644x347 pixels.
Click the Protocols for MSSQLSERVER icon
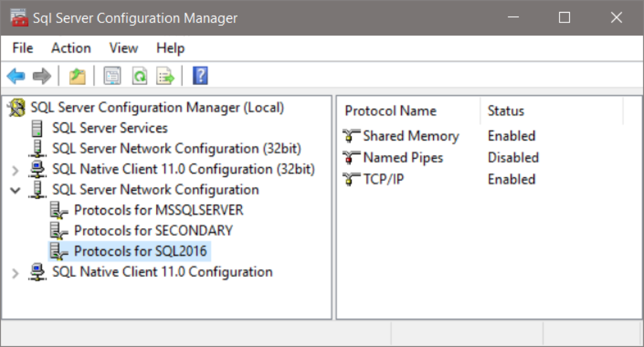point(59,210)
